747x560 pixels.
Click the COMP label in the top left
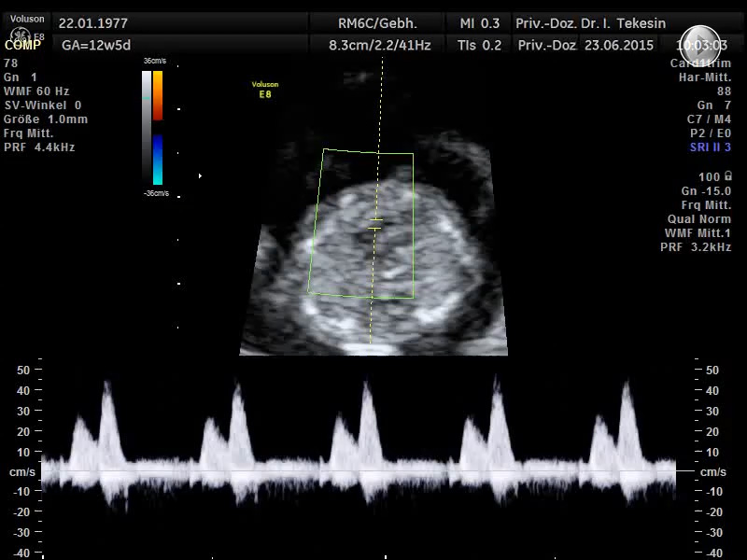(x=22, y=45)
